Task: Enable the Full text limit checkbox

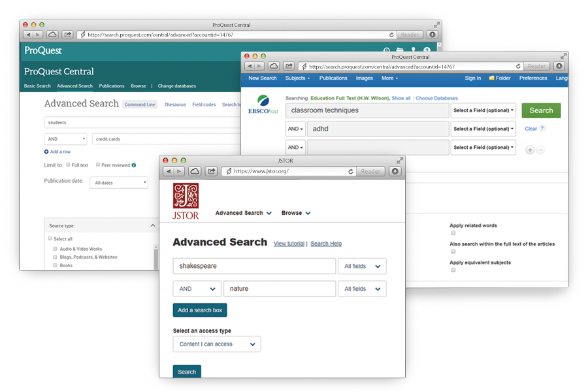Action: 68,165
